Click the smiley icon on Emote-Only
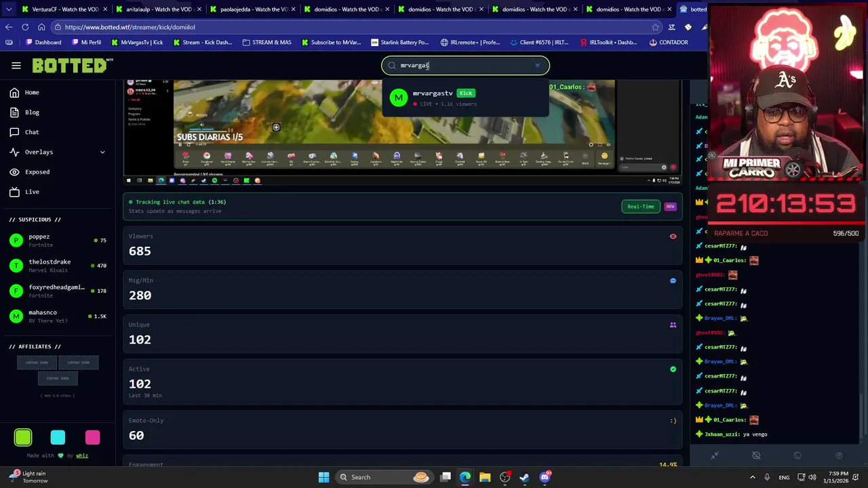The height and width of the screenshot is (488, 868). [x=673, y=421]
